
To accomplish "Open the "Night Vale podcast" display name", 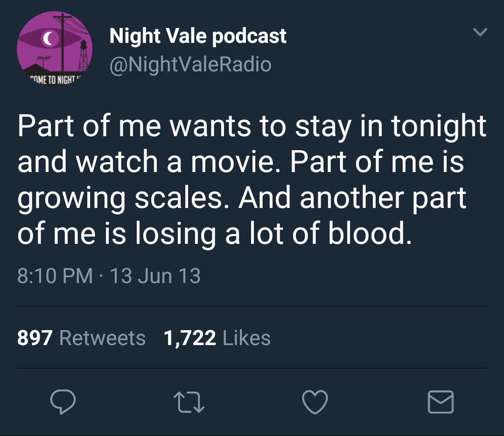I will coord(198,36).
